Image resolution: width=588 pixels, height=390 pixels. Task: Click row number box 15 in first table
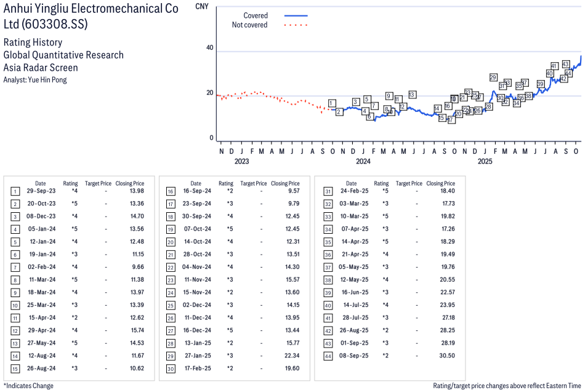pos(14,368)
